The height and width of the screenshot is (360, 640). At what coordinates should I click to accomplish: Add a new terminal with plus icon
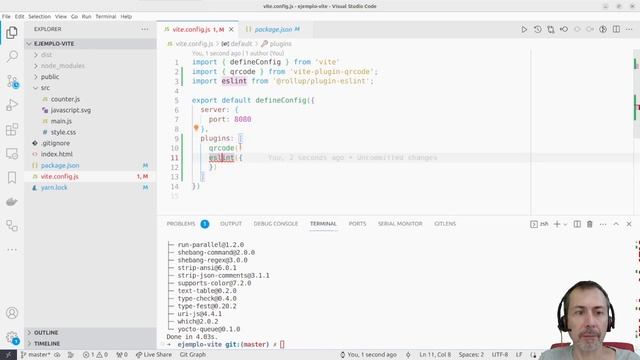click(557, 224)
